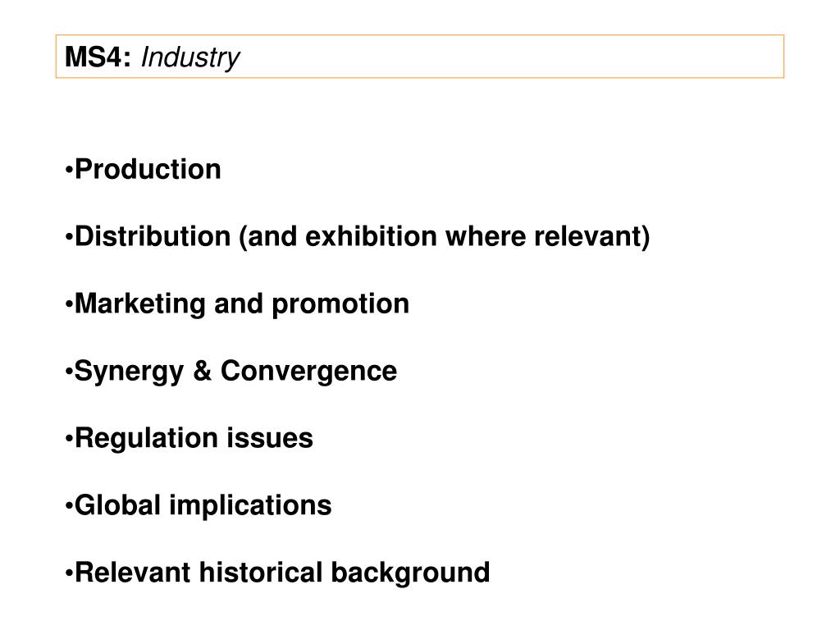Select the word implications
Viewport: 840px width, 630px height.
click(251, 506)
